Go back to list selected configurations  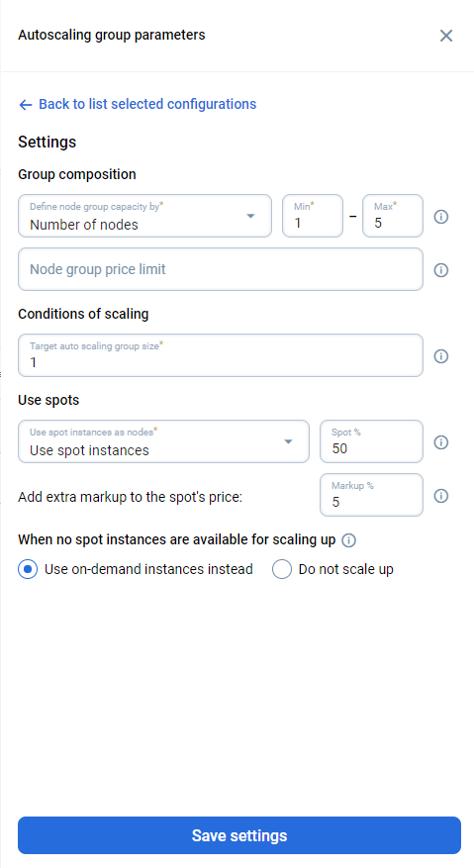(x=147, y=104)
